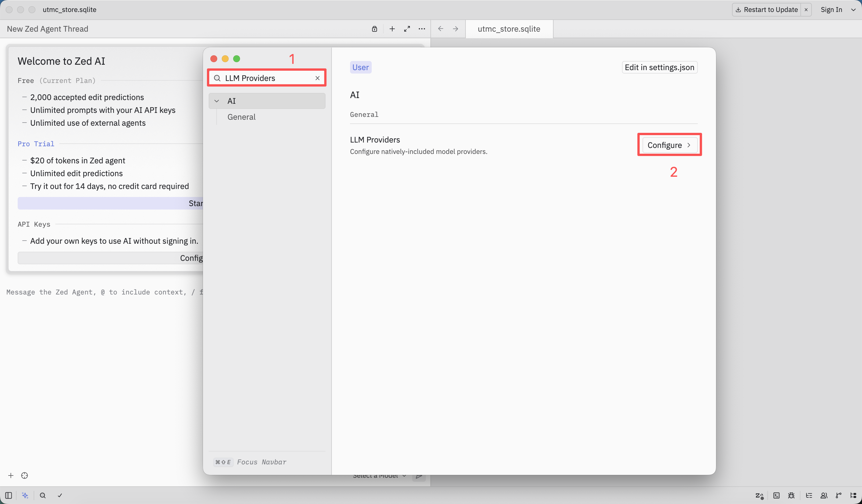The image size is (862, 504).
Task: Switch to utmc_store.sqlite tab
Action: coord(509,29)
